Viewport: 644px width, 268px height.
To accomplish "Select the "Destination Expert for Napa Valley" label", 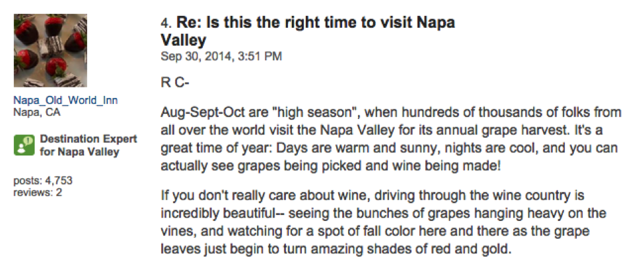I will [88, 145].
